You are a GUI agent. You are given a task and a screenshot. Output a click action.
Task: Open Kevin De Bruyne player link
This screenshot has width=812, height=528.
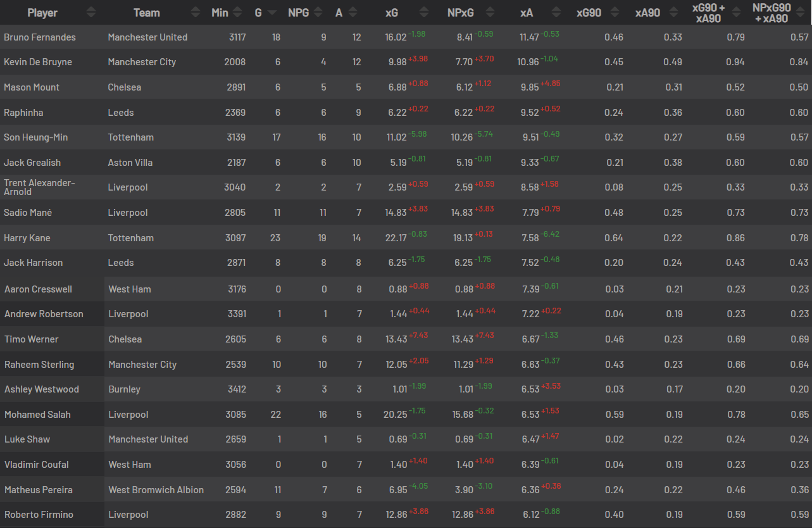(x=38, y=62)
